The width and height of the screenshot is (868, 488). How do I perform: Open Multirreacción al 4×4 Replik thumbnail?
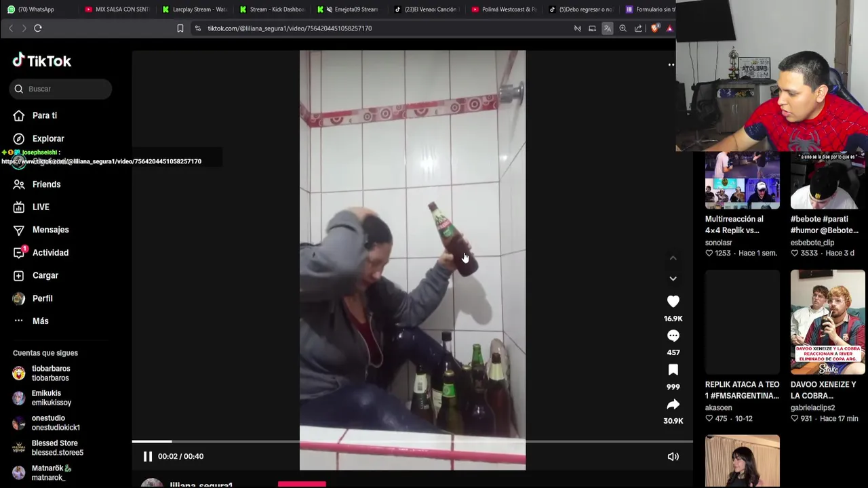tap(742, 180)
